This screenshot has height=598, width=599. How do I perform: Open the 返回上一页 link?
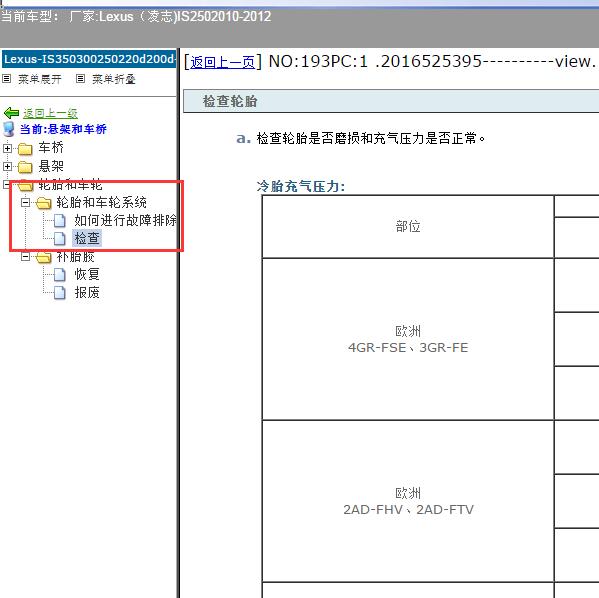223,62
